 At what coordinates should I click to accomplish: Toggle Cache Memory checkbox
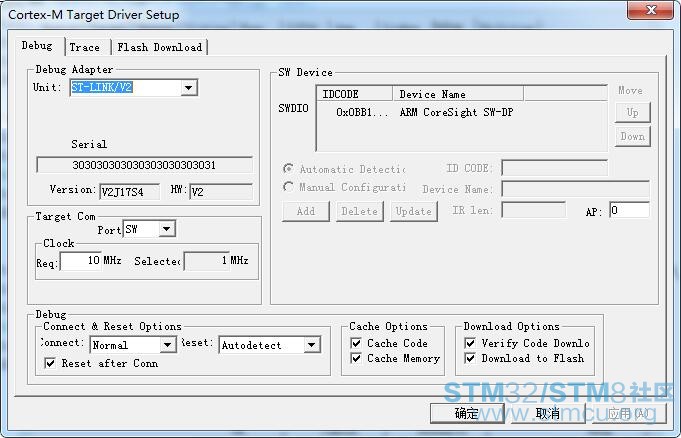(356, 358)
